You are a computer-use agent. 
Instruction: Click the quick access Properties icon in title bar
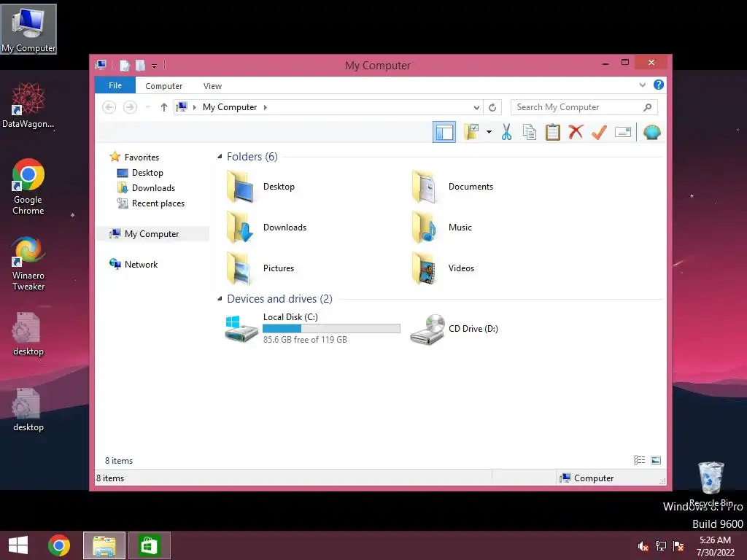pos(124,65)
